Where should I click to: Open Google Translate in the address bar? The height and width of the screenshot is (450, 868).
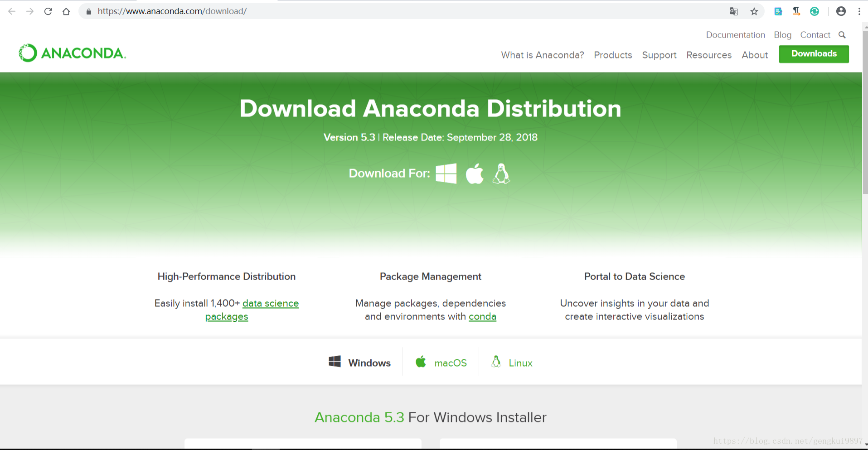point(733,11)
